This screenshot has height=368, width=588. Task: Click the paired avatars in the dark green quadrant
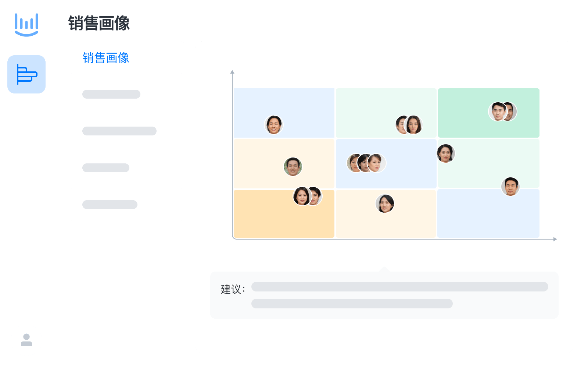(x=503, y=111)
